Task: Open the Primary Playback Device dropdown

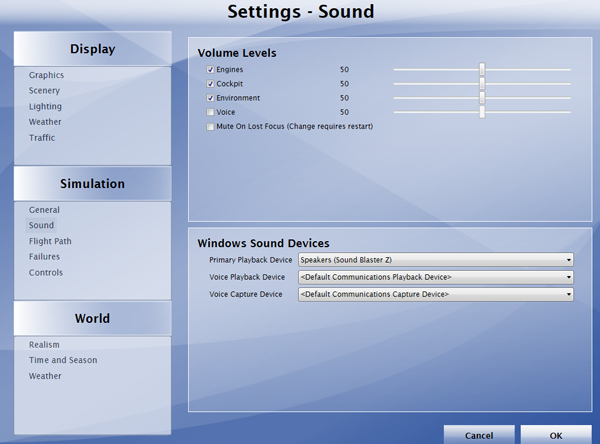Action: tap(436, 260)
